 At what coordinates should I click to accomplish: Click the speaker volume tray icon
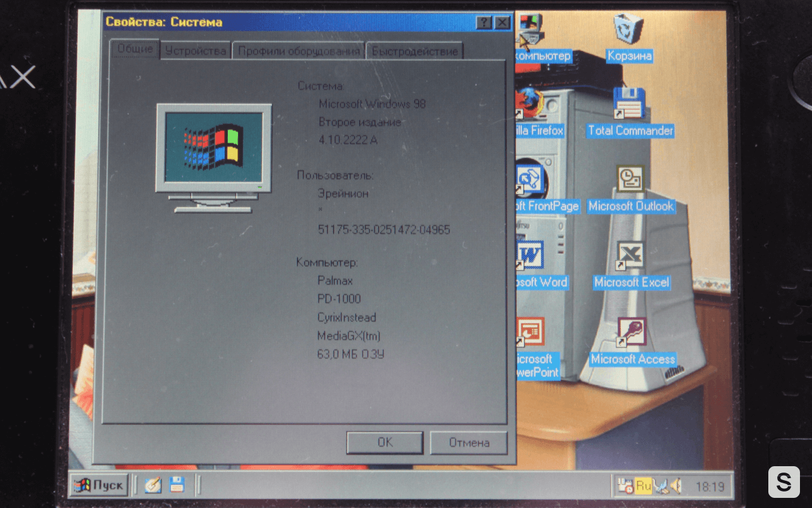coord(675,486)
